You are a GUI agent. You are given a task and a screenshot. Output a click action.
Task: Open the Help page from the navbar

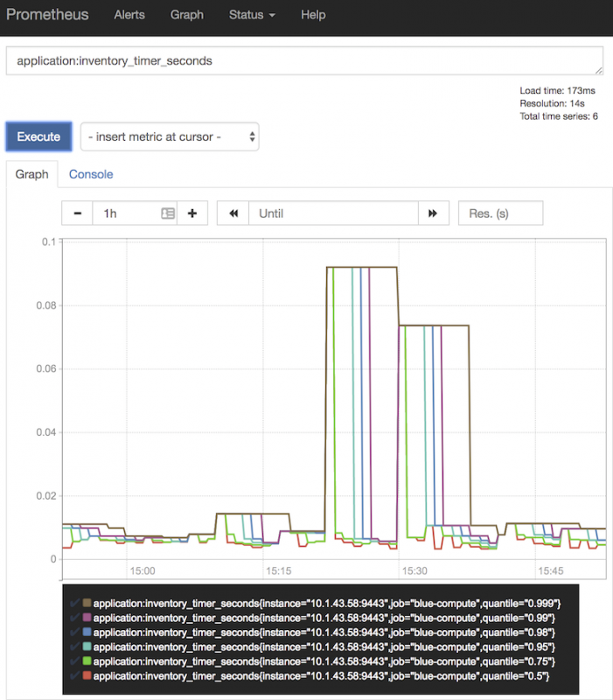click(x=312, y=15)
